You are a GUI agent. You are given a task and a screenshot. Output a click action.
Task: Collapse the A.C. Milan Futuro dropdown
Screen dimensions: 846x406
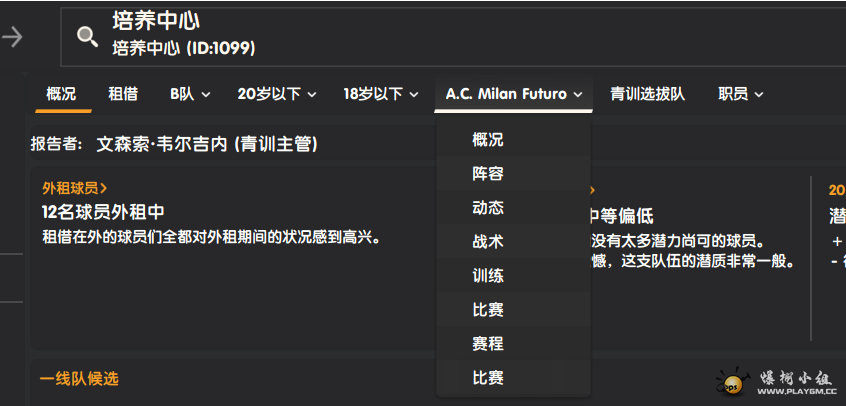pyautogui.click(x=514, y=94)
